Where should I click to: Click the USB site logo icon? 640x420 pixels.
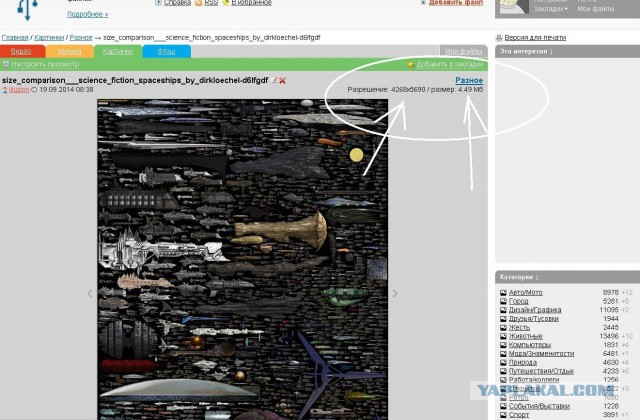coord(27,9)
